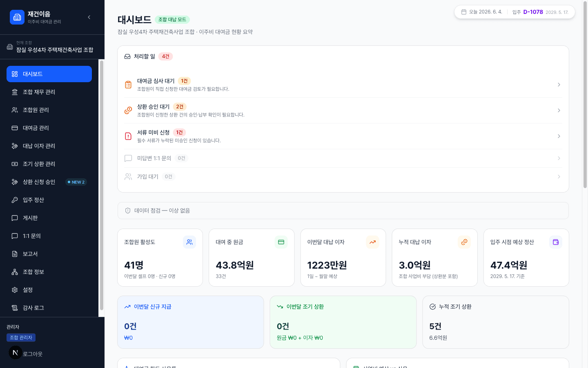588x368 pixels.
Task: Click the NEW 2 badge on 상환 신청 승인
Action: point(76,182)
